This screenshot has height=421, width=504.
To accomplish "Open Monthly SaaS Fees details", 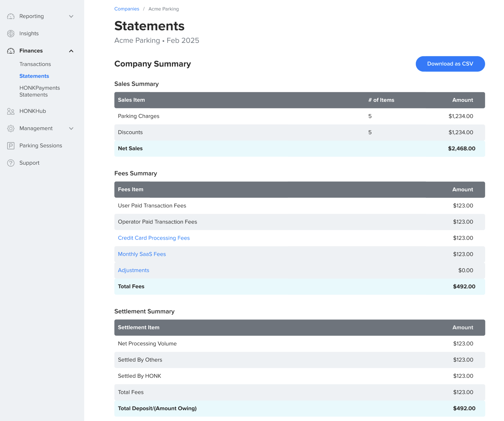I will click(142, 254).
